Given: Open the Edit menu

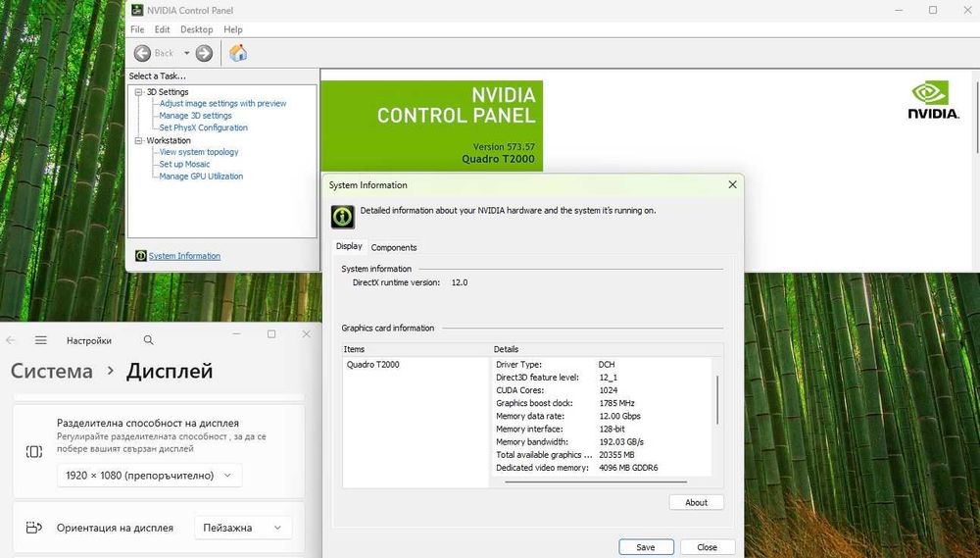Looking at the screenshot, I should (162, 29).
